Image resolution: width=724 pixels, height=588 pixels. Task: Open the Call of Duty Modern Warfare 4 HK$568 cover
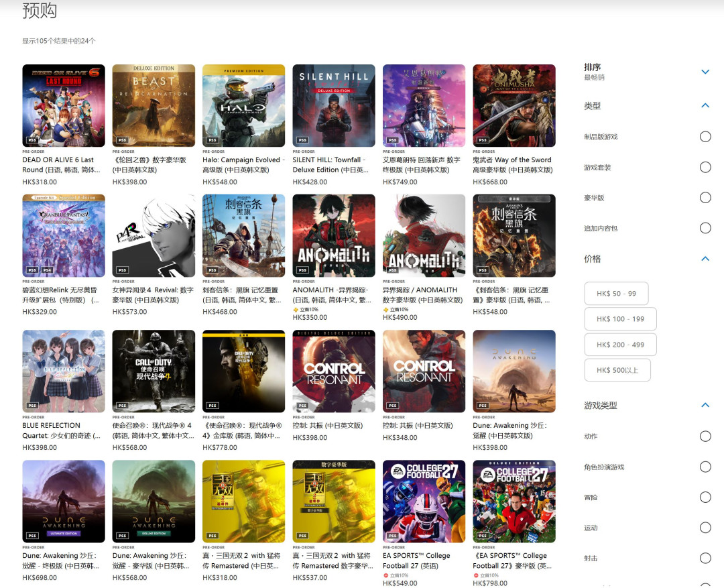tap(154, 371)
